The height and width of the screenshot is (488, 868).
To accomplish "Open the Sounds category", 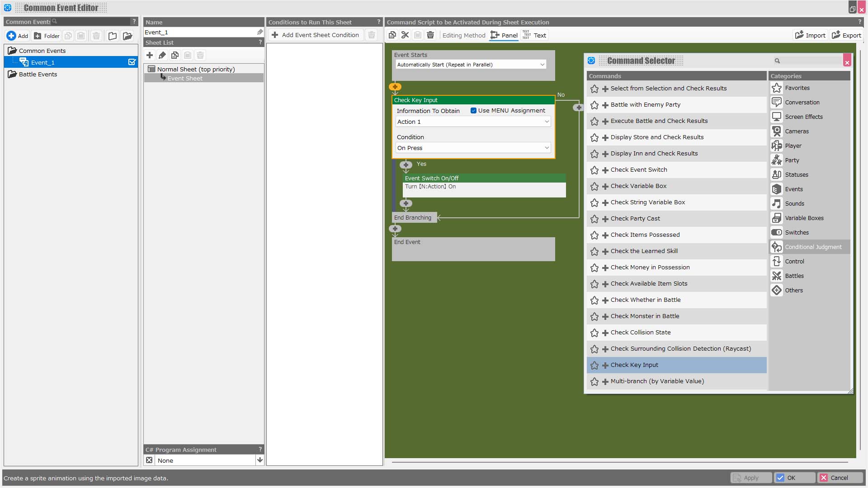I will click(x=810, y=204).
